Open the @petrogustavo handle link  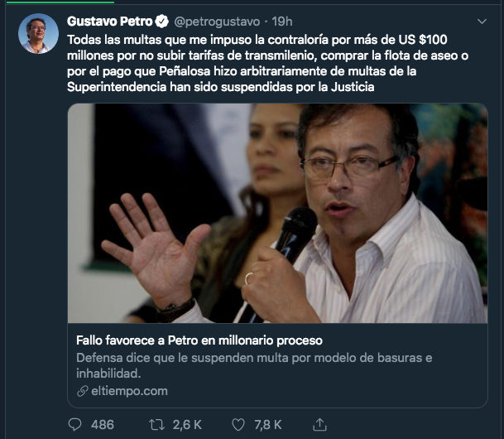point(217,22)
